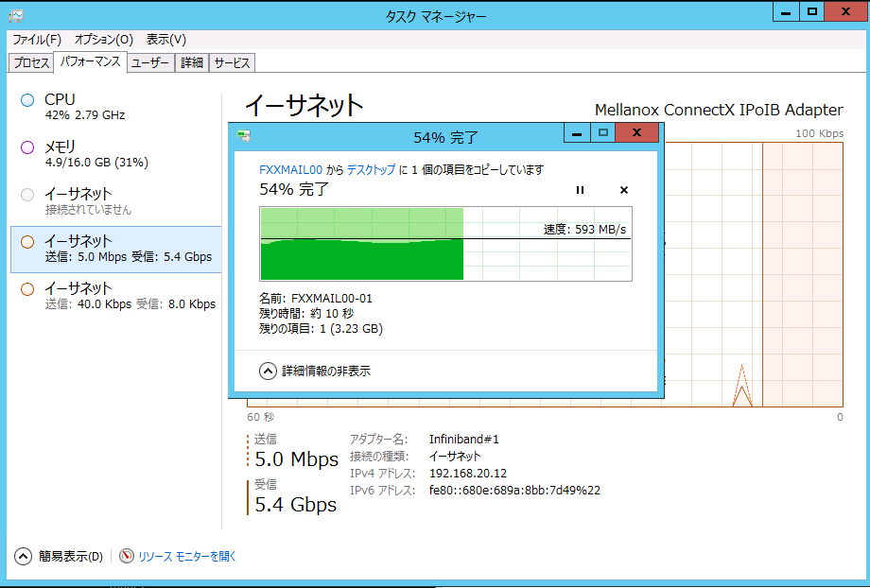Select the CPU performance item

116,107
